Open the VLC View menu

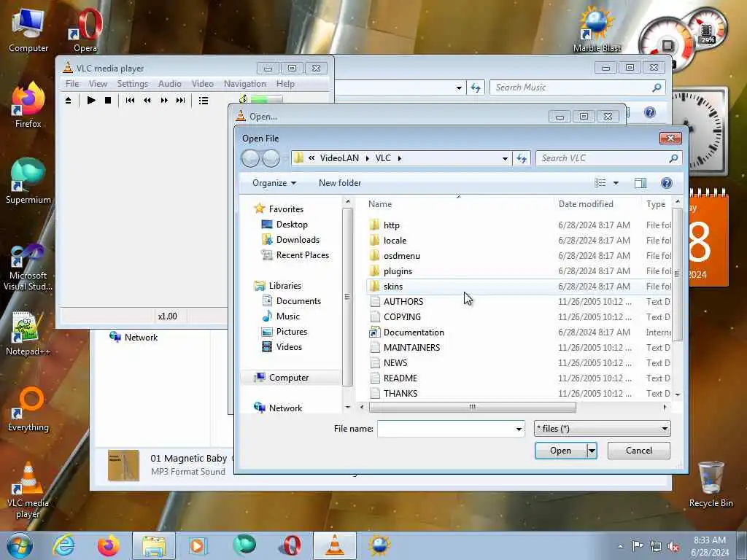click(98, 84)
